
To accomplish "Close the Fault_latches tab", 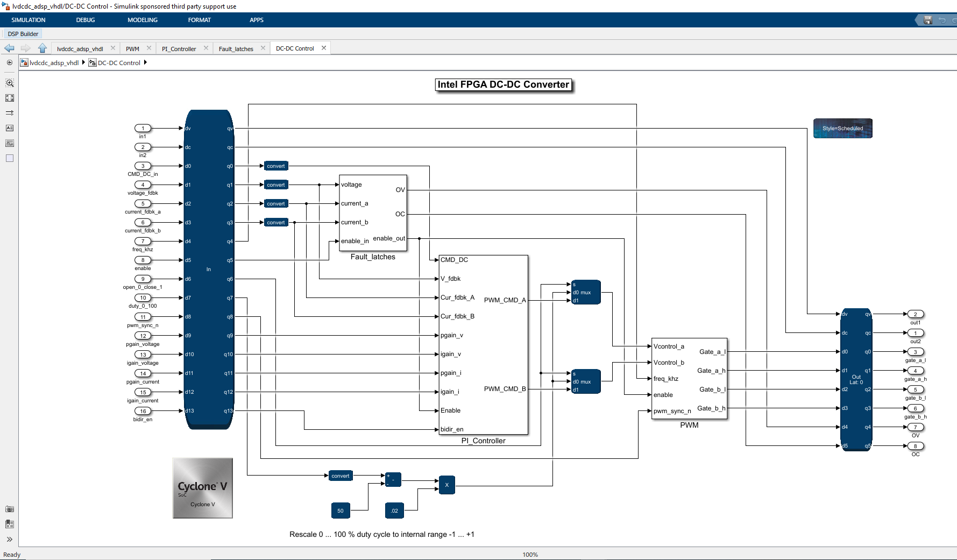I will pos(263,48).
